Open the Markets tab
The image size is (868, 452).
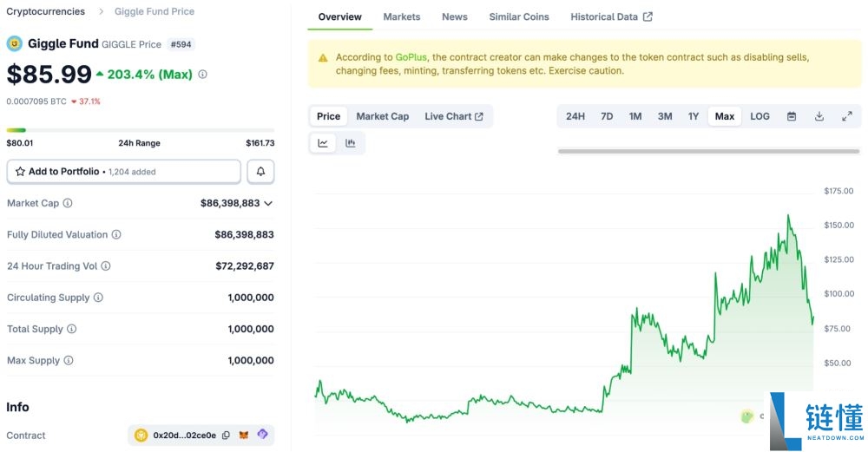click(x=402, y=16)
